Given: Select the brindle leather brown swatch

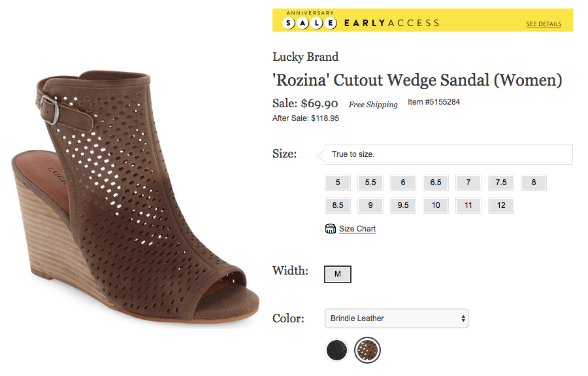Looking at the screenshot, I should click(367, 350).
